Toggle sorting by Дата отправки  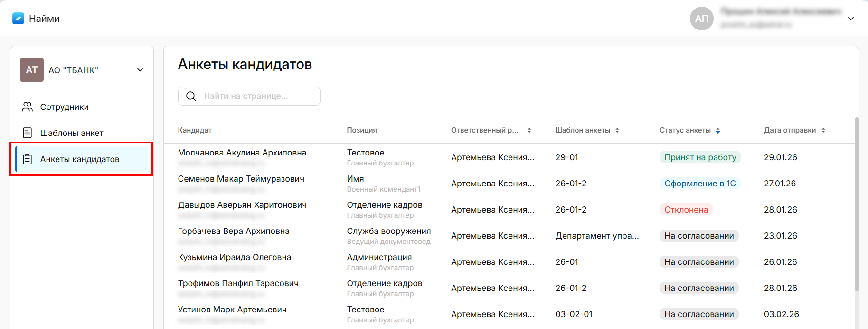pyautogui.click(x=823, y=130)
